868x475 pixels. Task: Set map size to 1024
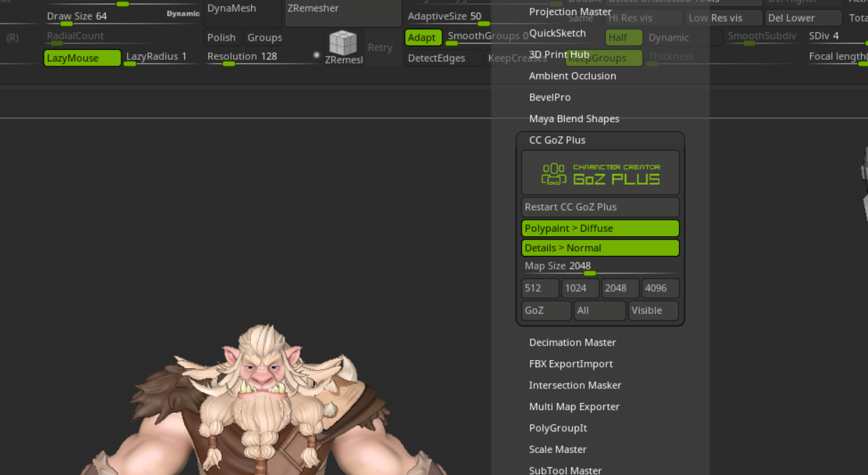click(x=580, y=288)
